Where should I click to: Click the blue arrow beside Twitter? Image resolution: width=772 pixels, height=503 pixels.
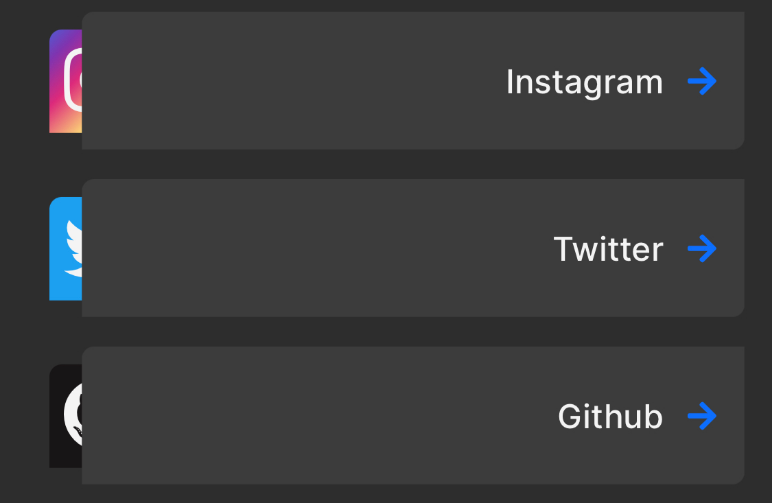tap(702, 249)
